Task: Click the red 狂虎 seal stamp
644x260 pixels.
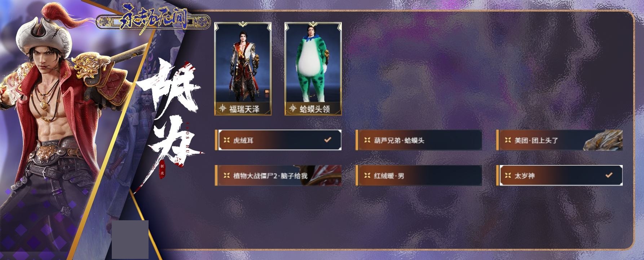Action: coord(162,169)
